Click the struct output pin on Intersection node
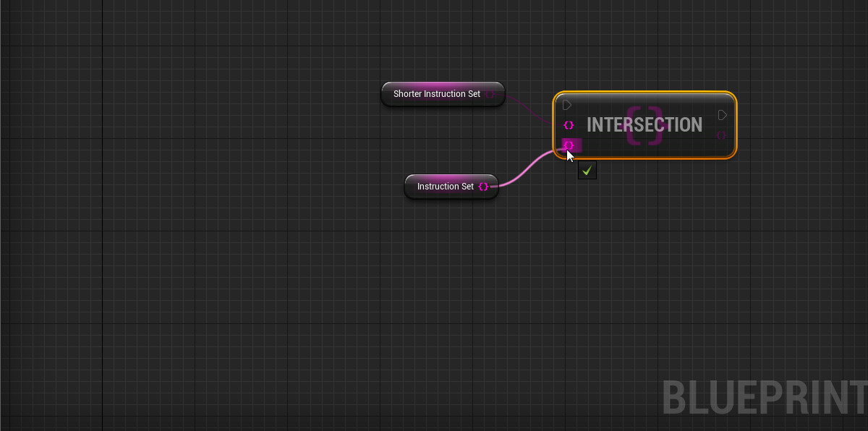868x431 pixels. (721, 135)
